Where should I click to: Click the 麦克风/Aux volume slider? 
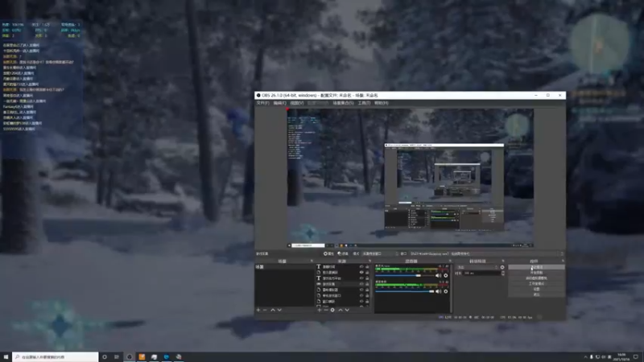point(405,275)
